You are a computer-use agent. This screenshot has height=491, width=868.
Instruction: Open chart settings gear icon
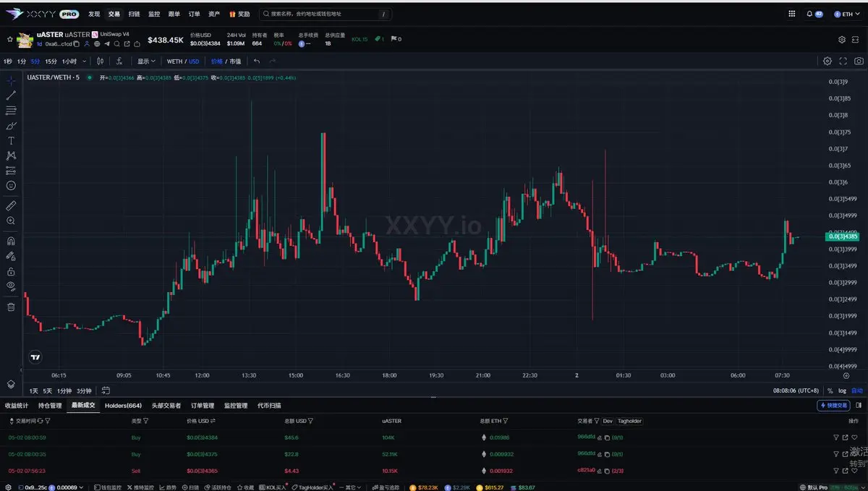tap(827, 61)
